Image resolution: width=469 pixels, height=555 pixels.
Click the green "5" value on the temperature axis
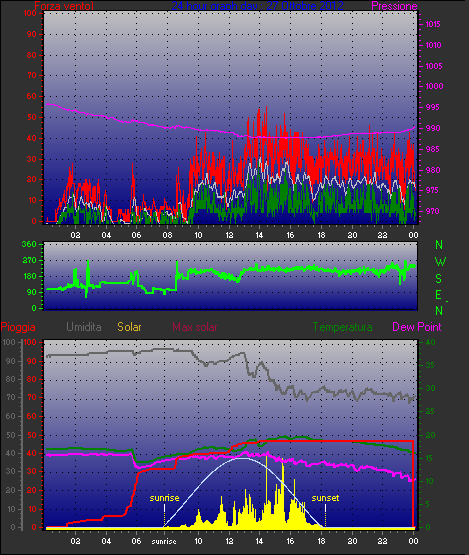pyautogui.click(x=428, y=504)
